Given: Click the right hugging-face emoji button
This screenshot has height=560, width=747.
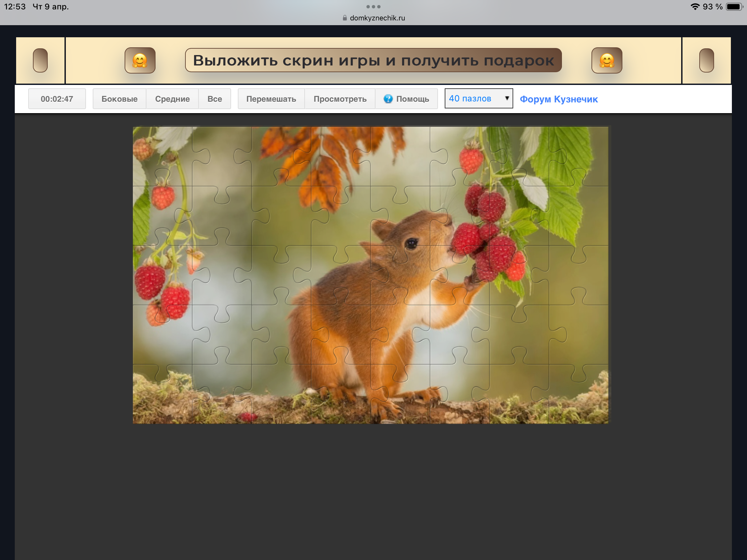Looking at the screenshot, I should pyautogui.click(x=607, y=60).
